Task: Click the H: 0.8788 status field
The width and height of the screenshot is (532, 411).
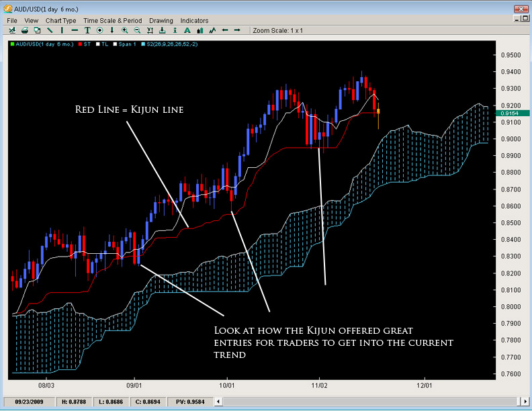Action: [x=74, y=402]
